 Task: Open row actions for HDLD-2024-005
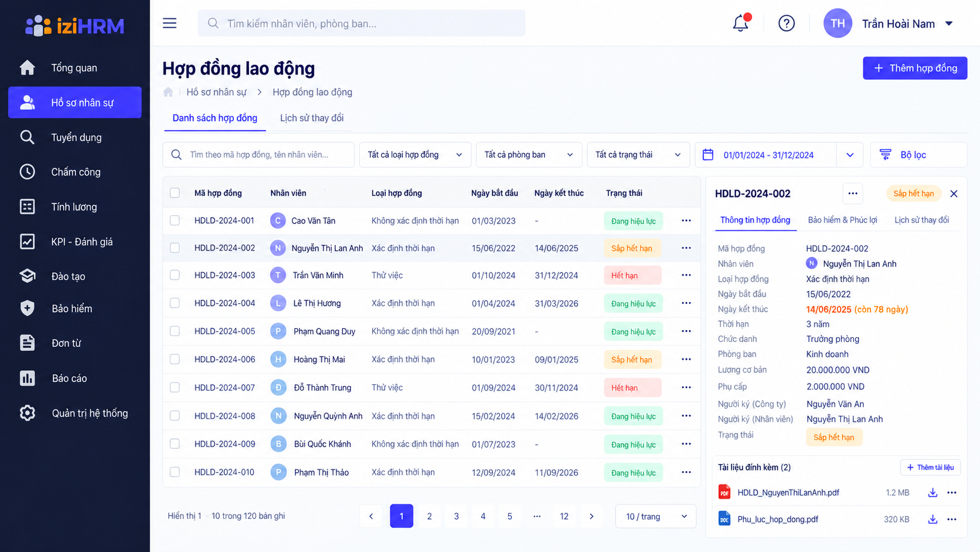click(686, 331)
